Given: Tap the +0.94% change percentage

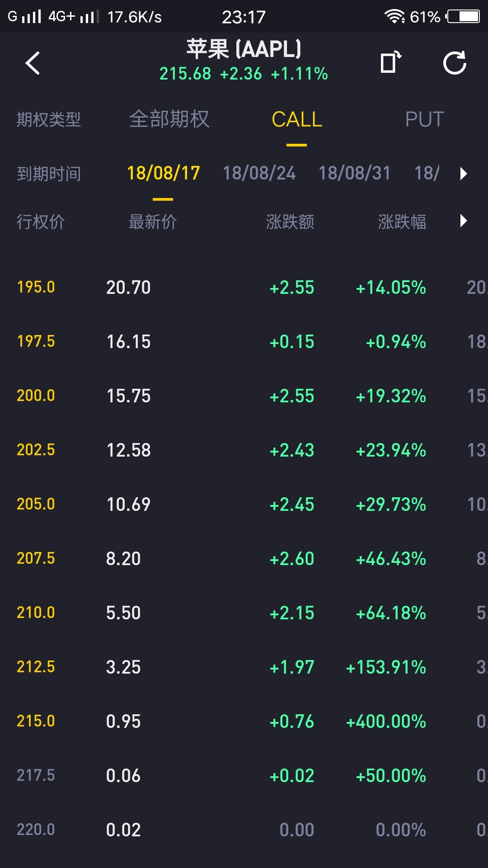Looking at the screenshot, I should pyautogui.click(x=396, y=342).
